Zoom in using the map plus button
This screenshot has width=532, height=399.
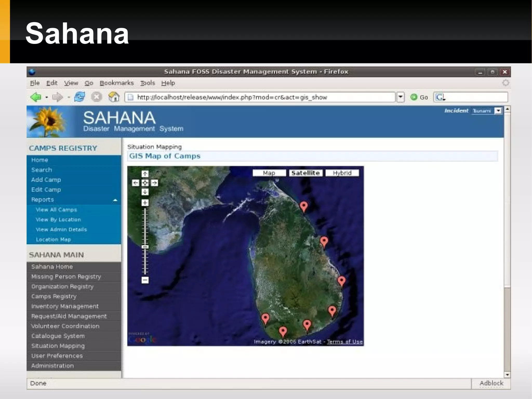point(145,203)
